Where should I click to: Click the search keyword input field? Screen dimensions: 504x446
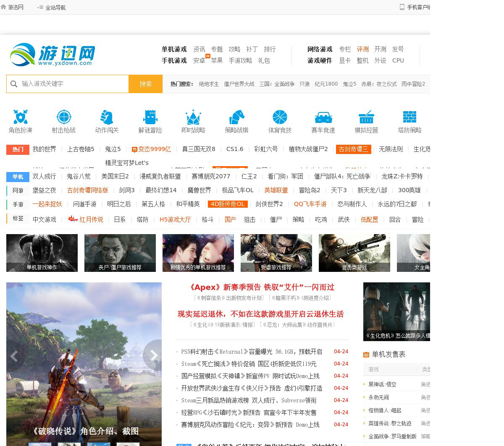point(68,84)
